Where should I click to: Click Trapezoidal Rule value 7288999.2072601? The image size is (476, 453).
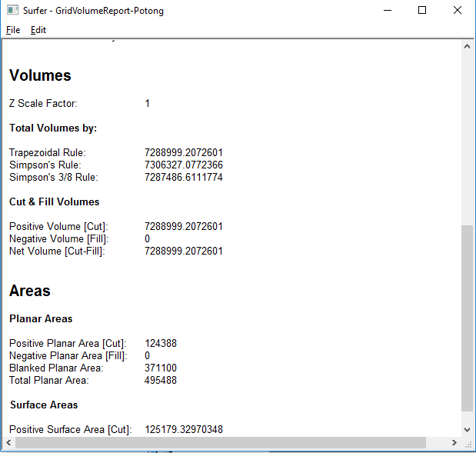184,152
